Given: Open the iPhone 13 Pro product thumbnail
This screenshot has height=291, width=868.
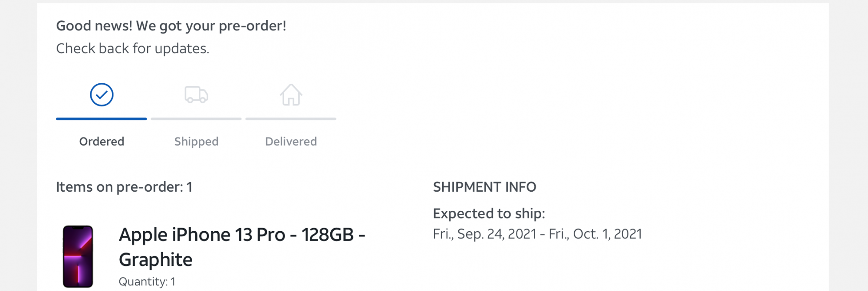Looking at the screenshot, I should [78, 256].
